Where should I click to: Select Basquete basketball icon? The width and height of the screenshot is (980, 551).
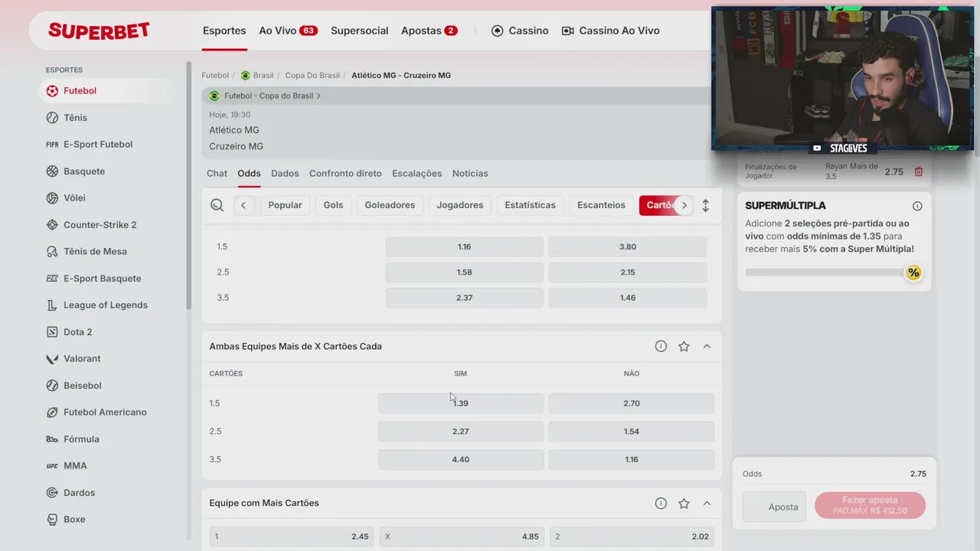(52, 171)
